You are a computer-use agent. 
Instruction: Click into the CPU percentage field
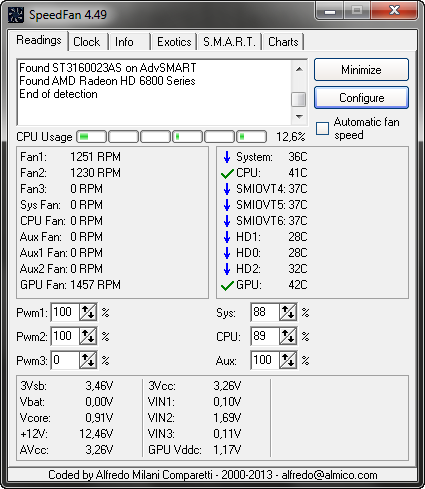(x=265, y=336)
